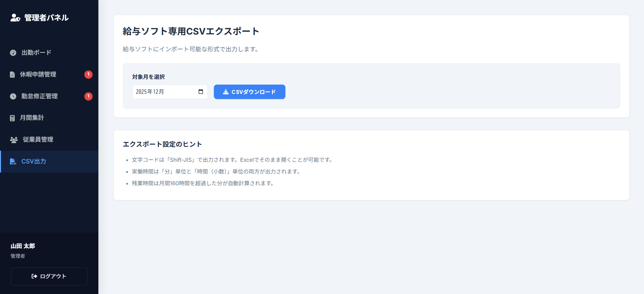The width and height of the screenshot is (644, 294).
Task: Click the CSV file icon in sidebar
Action: [13, 162]
